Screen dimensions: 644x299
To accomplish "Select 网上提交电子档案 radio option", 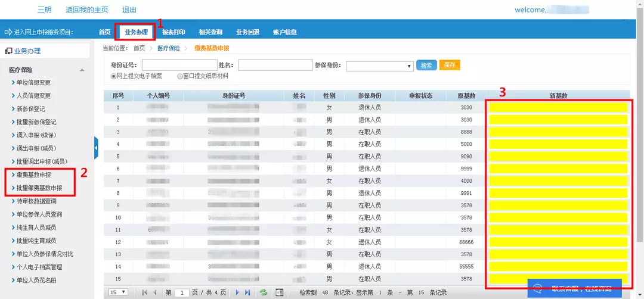I will coord(113,76).
